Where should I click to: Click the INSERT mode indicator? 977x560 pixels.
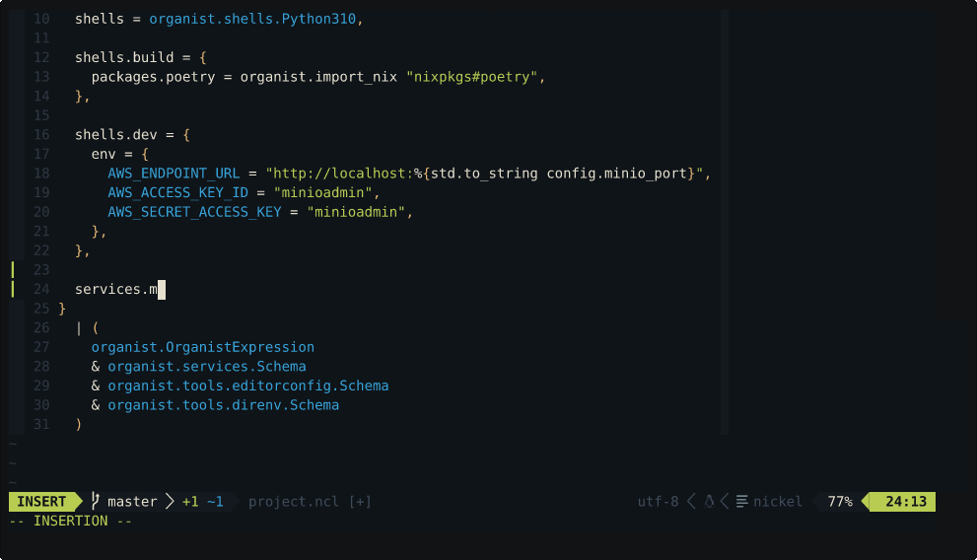41,502
